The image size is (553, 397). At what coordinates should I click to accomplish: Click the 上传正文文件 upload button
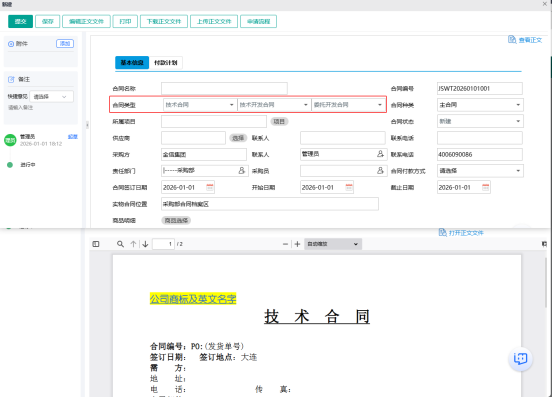click(x=214, y=22)
